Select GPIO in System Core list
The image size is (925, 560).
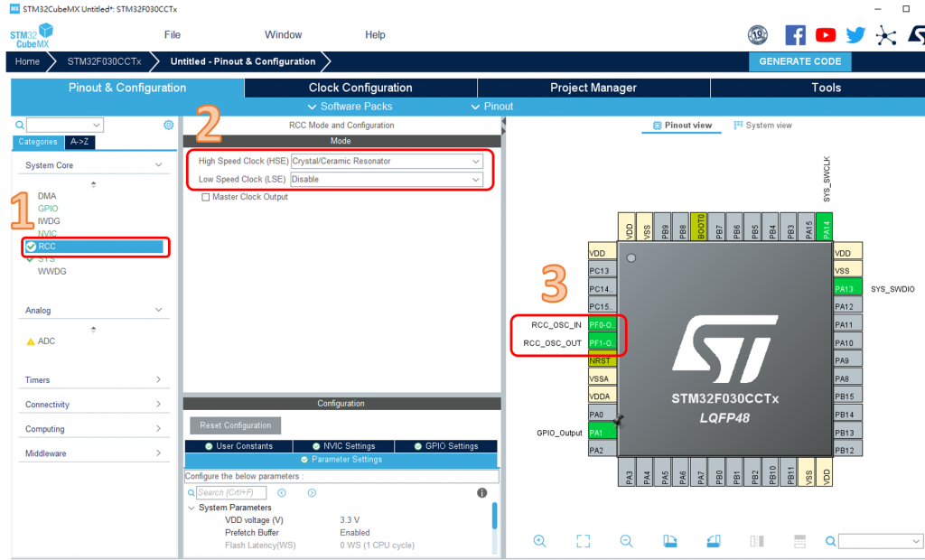pos(48,209)
